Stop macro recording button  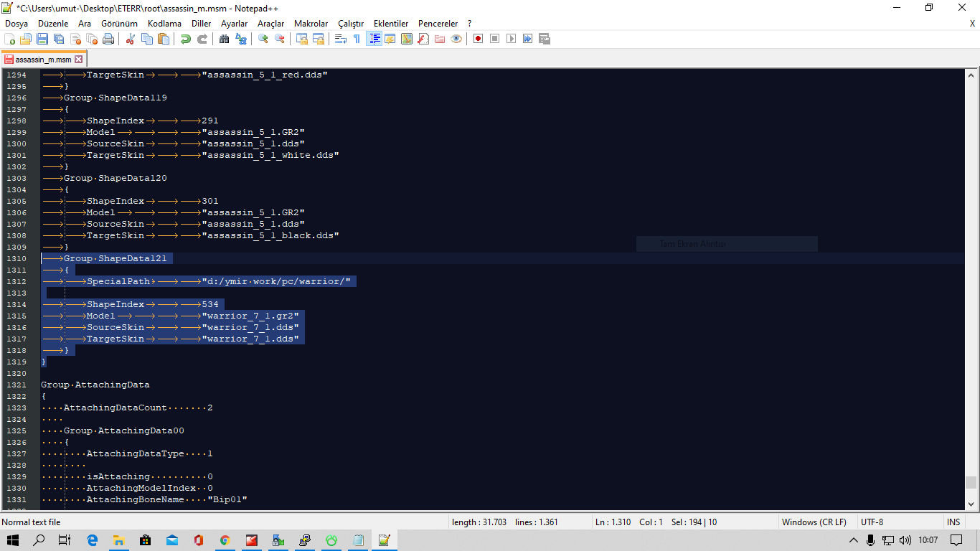(494, 39)
